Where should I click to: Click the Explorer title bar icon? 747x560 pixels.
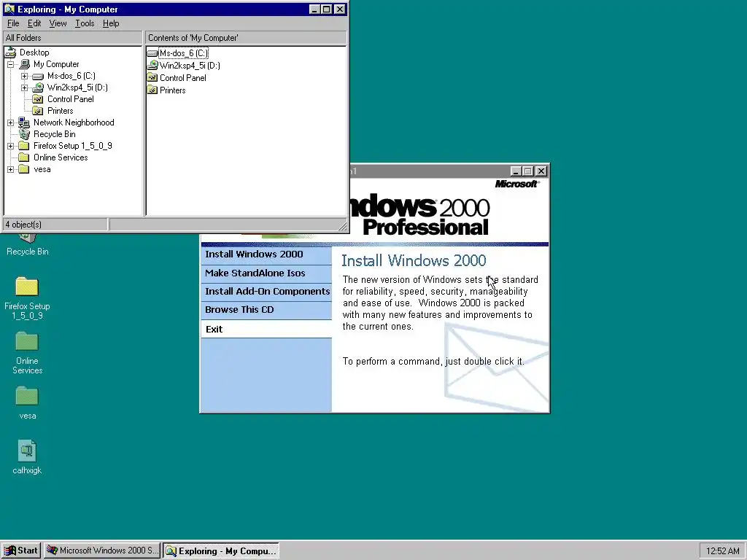[x=9, y=9]
